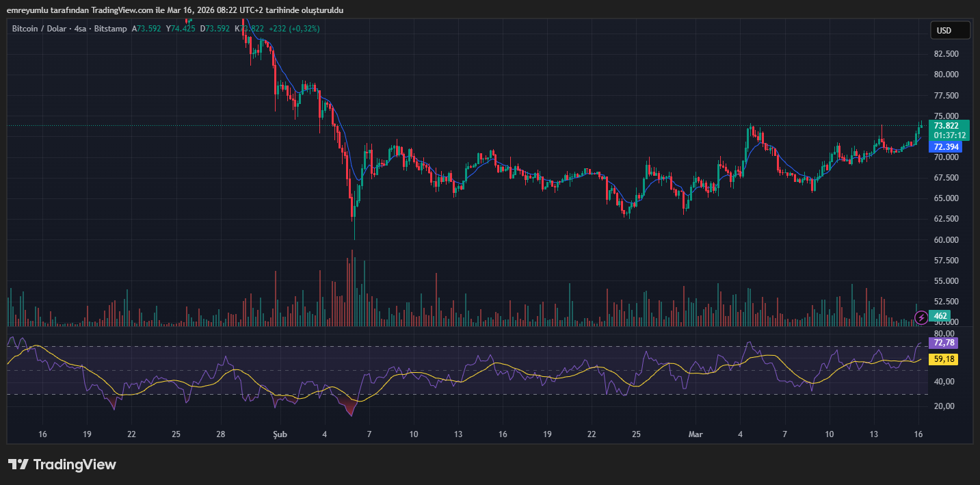Viewport: 980px width, 485px height.
Task: Click the 40,00 level on RSI scale
Action: pos(944,382)
